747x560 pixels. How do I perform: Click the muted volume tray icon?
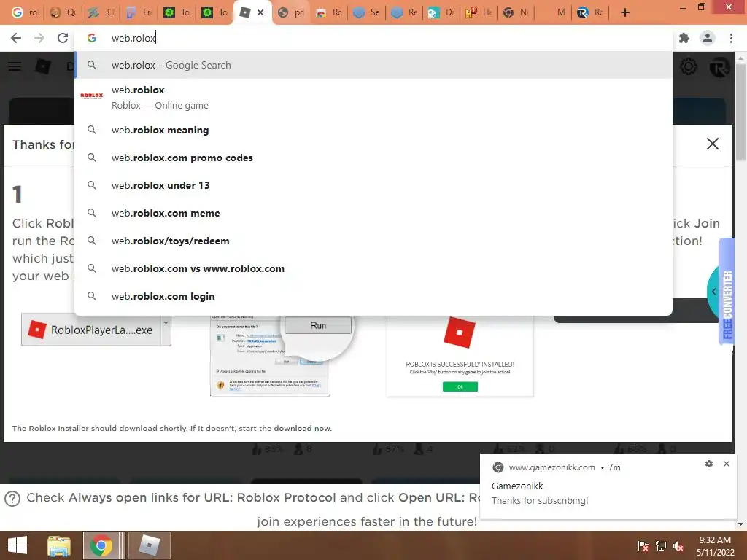pyautogui.click(x=678, y=546)
